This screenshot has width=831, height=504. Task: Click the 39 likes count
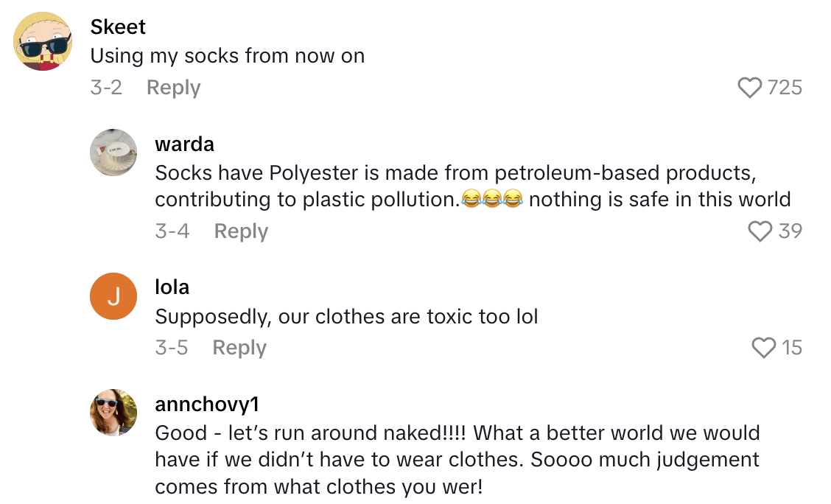pos(790,231)
